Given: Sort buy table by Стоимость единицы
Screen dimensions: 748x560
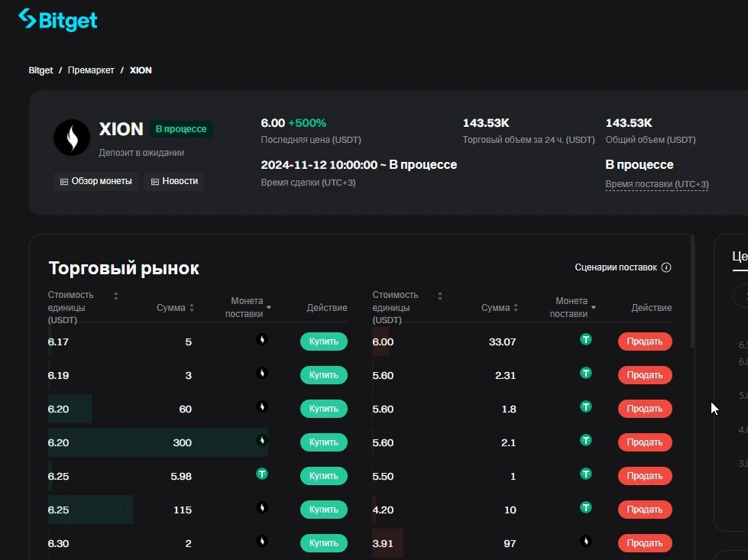Looking at the screenshot, I should click(x=116, y=296).
